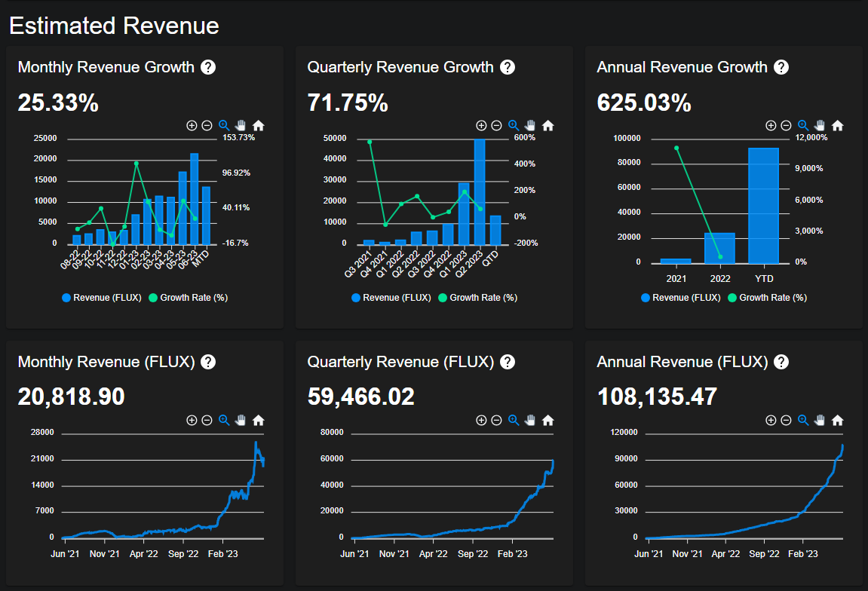Click the 153.73% growth axis label

(238, 138)
